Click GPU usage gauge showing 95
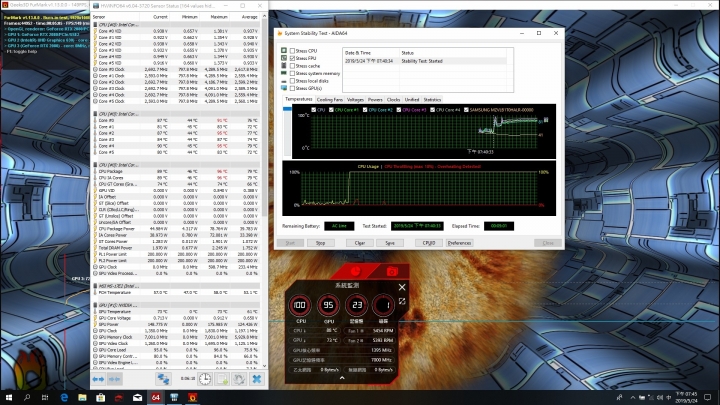Viewport: 720px width, 405px height. click(328, 305)
